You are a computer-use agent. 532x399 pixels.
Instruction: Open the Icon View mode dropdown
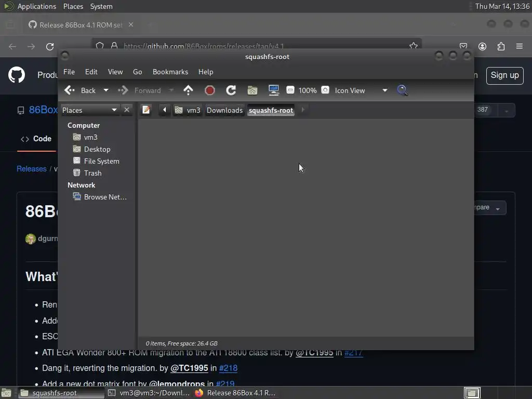[x=361, y=90]
